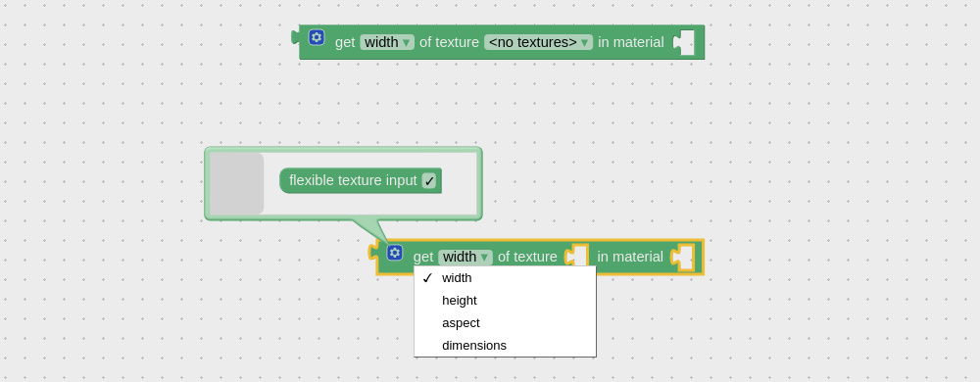The image size is (980, 382).
Task: Click the material input slot on the highlighted block
Action: (x=683, y=257)
